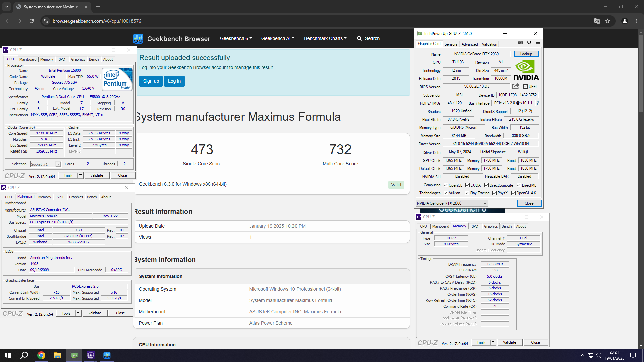
Task: Click the CPU-Z taskbar icon
Action: 91,355
